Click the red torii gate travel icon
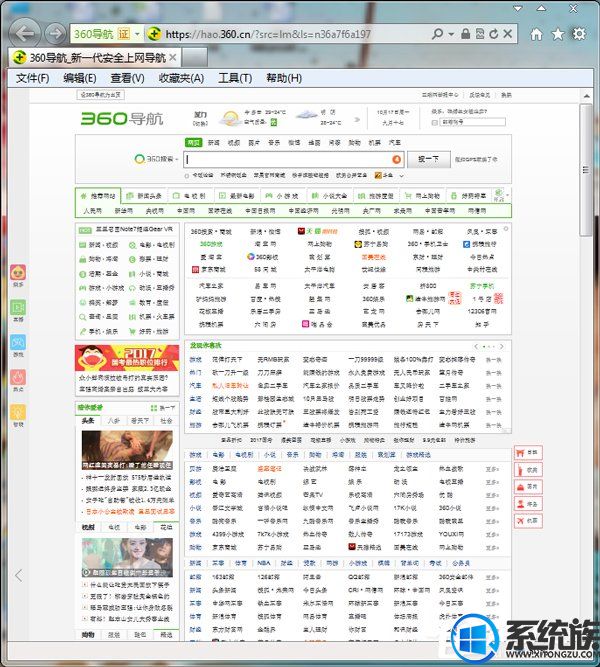The height and width of the screenshot is (667, 600). click(x=520, y=453)
